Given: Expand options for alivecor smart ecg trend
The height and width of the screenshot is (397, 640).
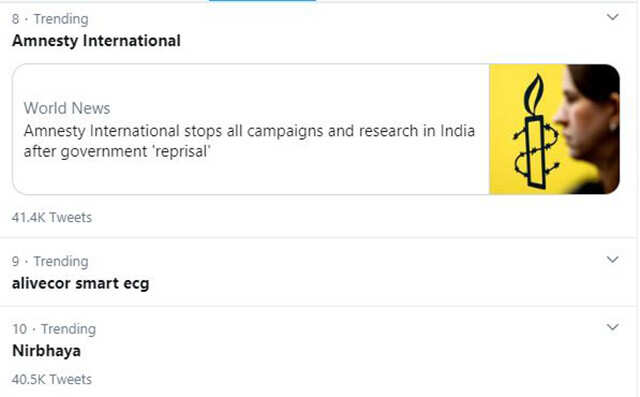Looking at the screenshot, I should pyautogui.click(x=613, y=259).
